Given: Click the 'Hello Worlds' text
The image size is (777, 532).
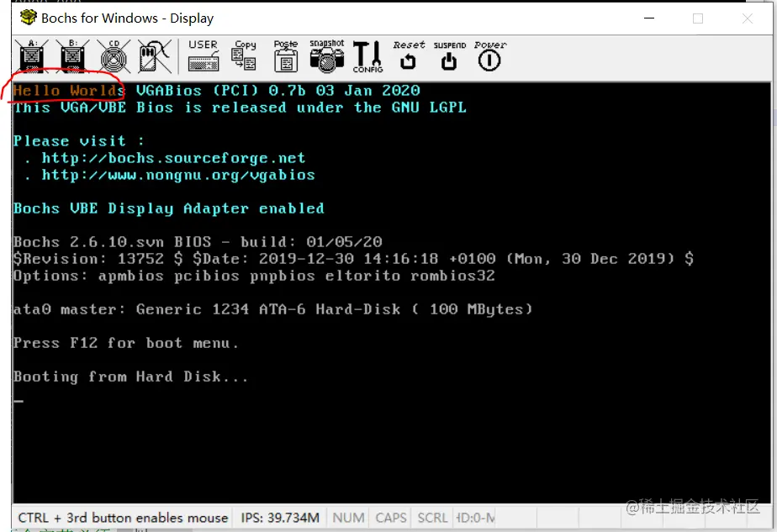Looking at the screenshot, I should pos(68,91).
